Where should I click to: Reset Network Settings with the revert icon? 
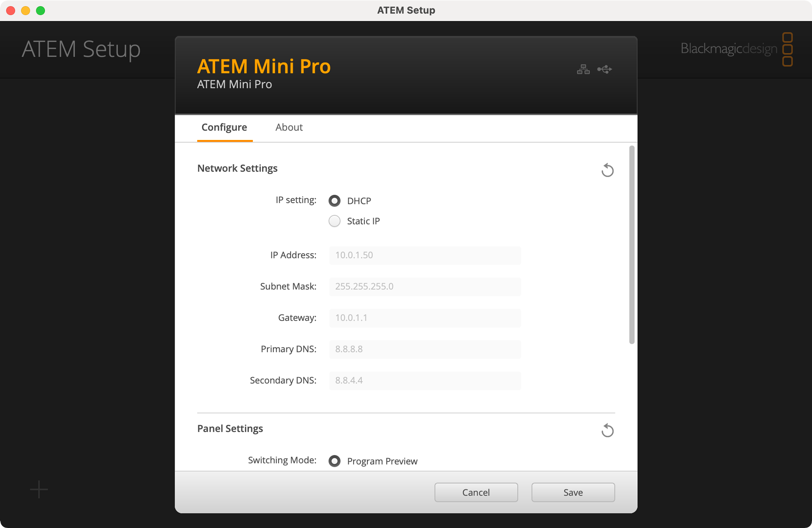[x=607, y=170]
